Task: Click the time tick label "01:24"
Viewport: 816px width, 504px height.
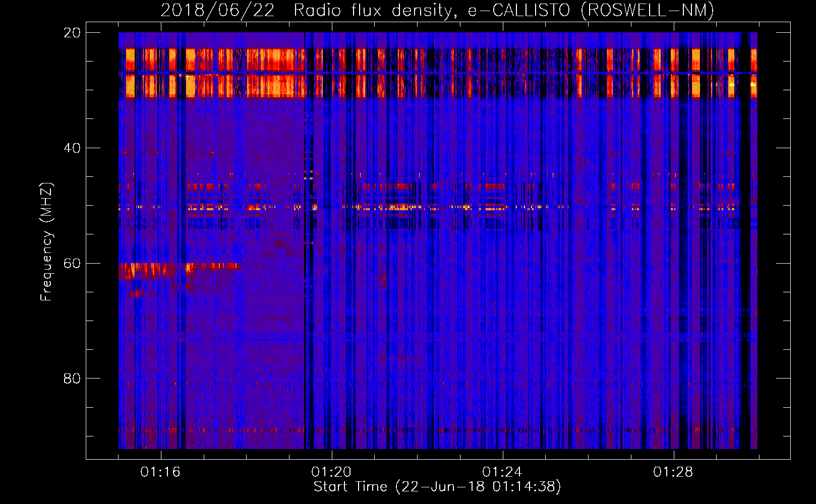Action: (x=502, y=472)
